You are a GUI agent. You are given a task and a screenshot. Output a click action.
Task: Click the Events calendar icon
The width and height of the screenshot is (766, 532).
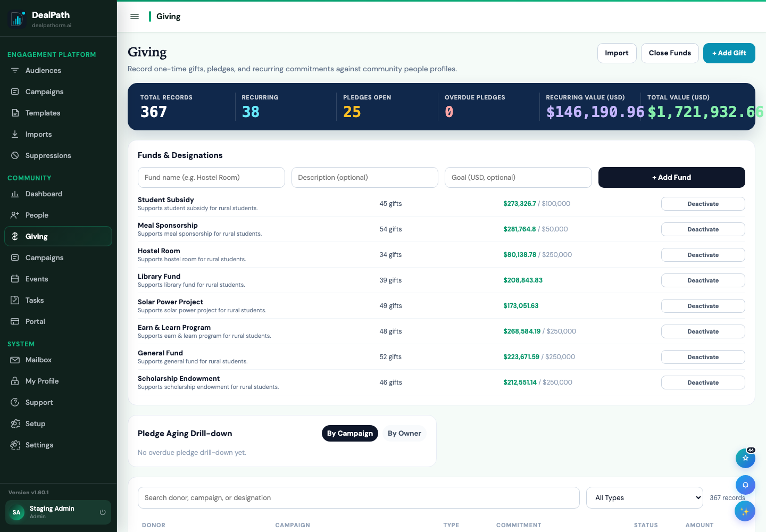coord(15,279)
